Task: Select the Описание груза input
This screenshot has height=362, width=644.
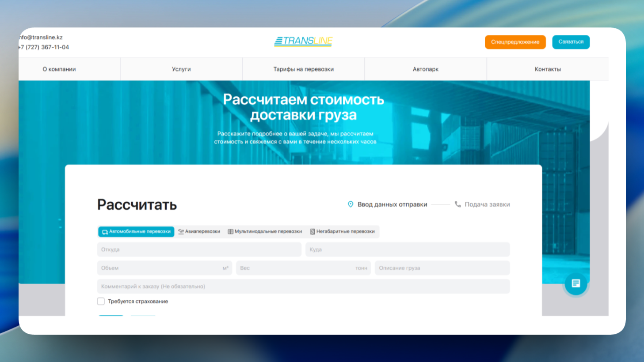Action: coord(442,268)
